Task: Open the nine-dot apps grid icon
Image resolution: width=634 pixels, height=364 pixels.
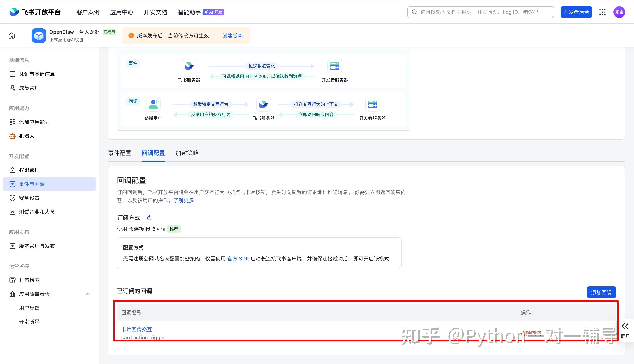Action: point(602,12)
